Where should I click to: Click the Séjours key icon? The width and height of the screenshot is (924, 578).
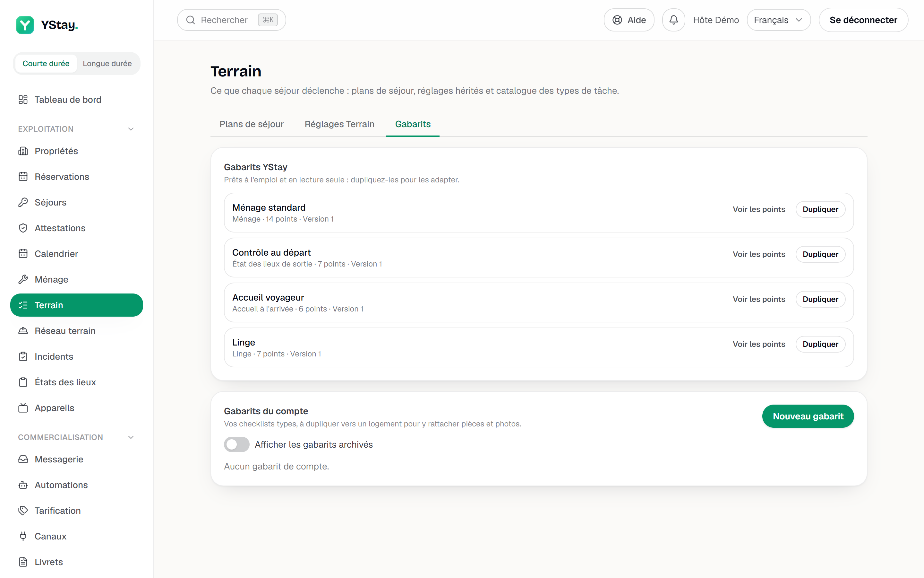23,202
